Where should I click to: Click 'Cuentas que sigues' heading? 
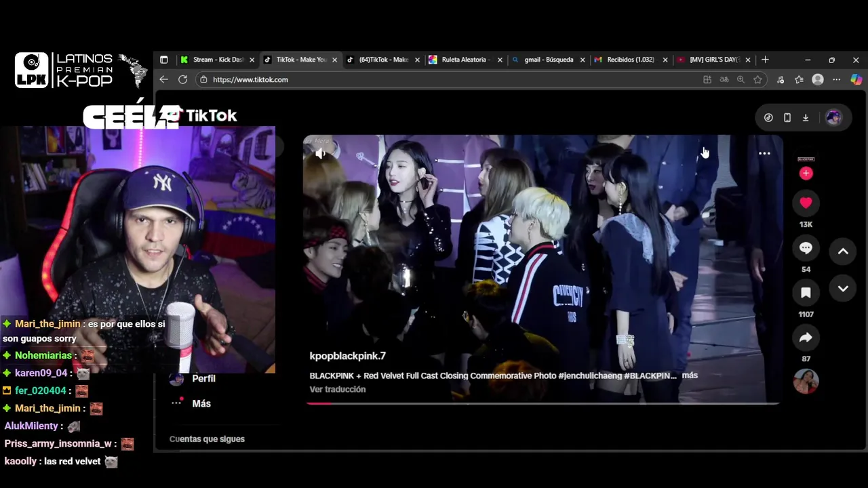point(207,439)
